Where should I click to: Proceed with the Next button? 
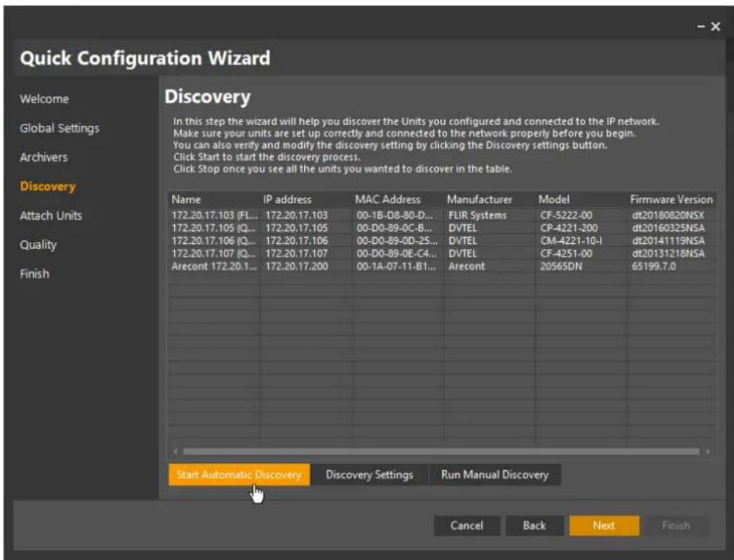click(604, 526)
